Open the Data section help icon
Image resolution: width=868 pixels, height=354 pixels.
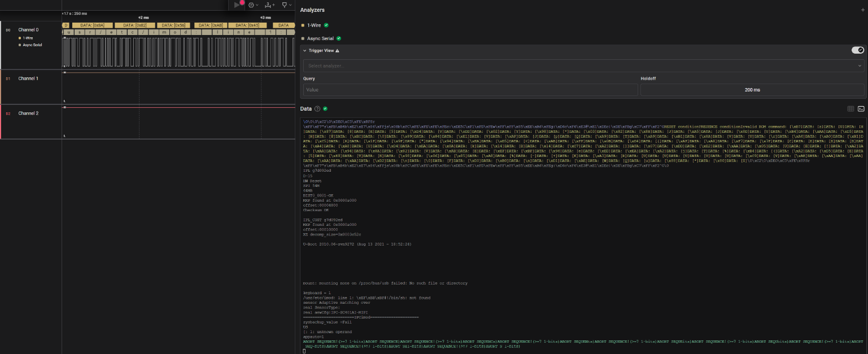[x=317, y=108]
